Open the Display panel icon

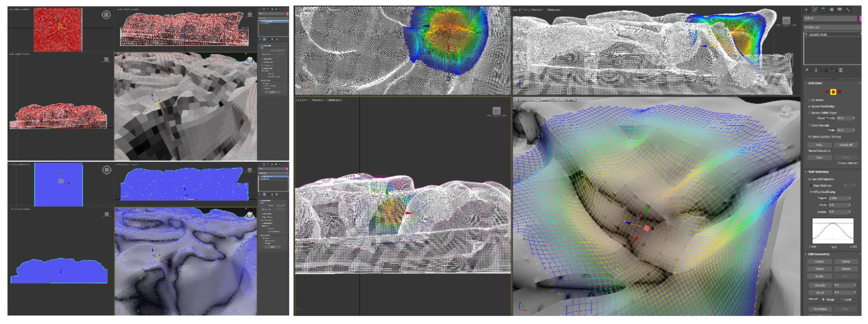tap(839, 10)
